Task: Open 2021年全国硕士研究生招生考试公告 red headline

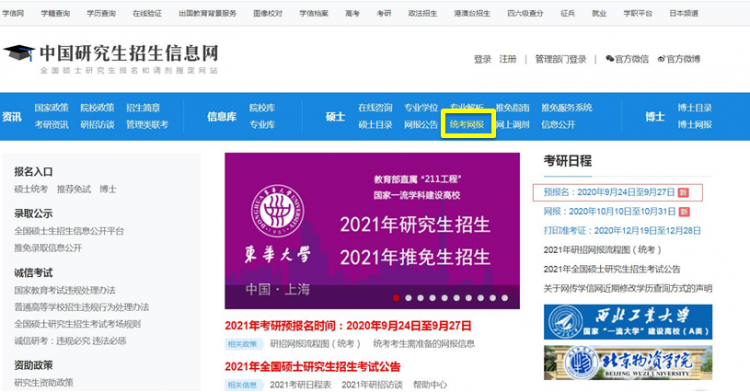Action: coord(312,367)
